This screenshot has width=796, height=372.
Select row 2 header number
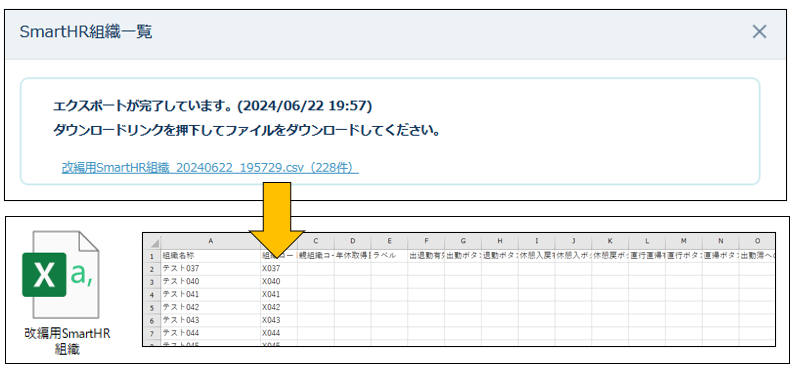(152, 268)
